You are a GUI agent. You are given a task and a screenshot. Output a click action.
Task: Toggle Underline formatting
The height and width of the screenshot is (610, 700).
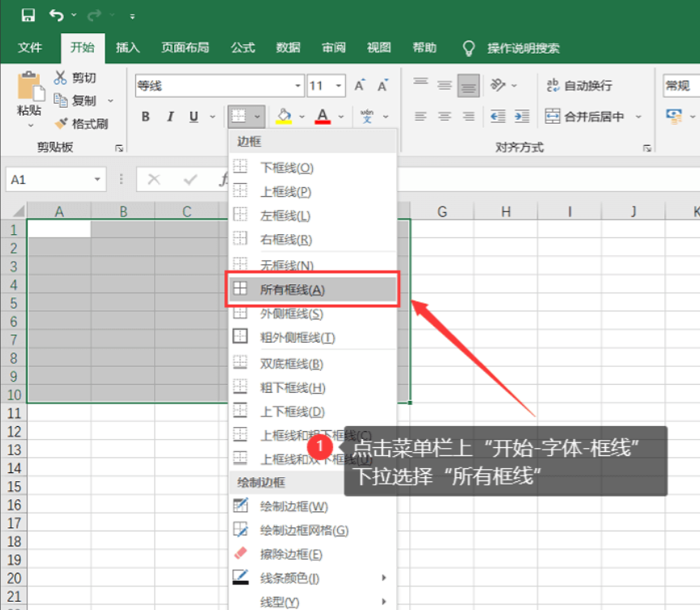pos(194,117)
